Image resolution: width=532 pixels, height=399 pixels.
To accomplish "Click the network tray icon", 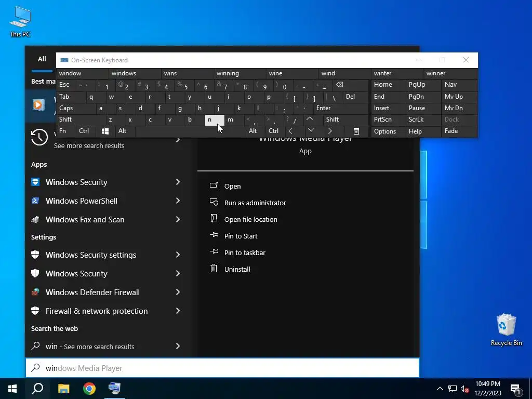I will (x=453, y=389).
